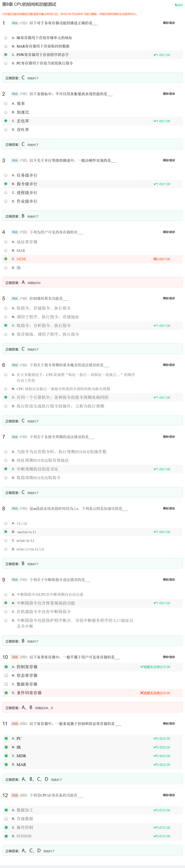The height and width of the screenshot is (868, 185).
Task: Toggle the 控制寄存器 checkbox
Action: (x=6, y=667)
